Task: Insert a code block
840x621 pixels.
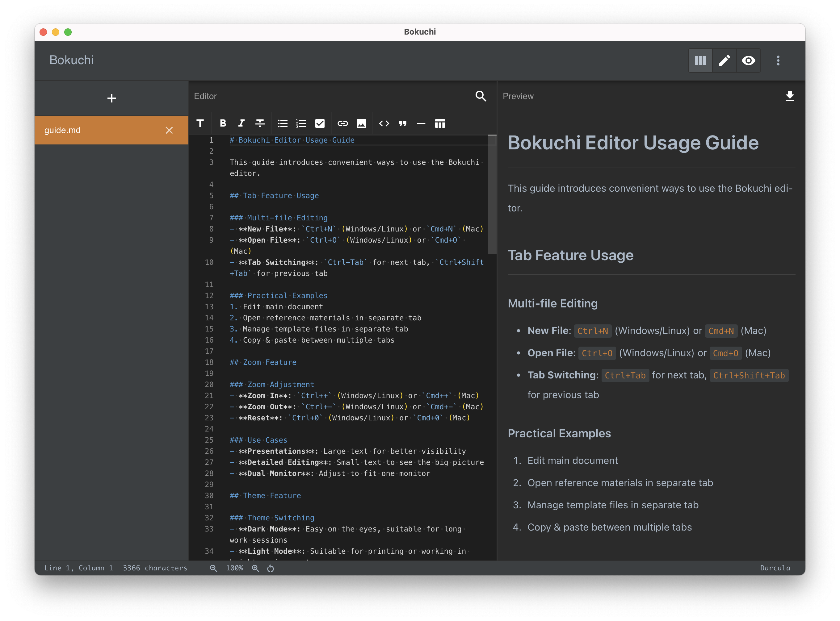Action: [384, 123]
